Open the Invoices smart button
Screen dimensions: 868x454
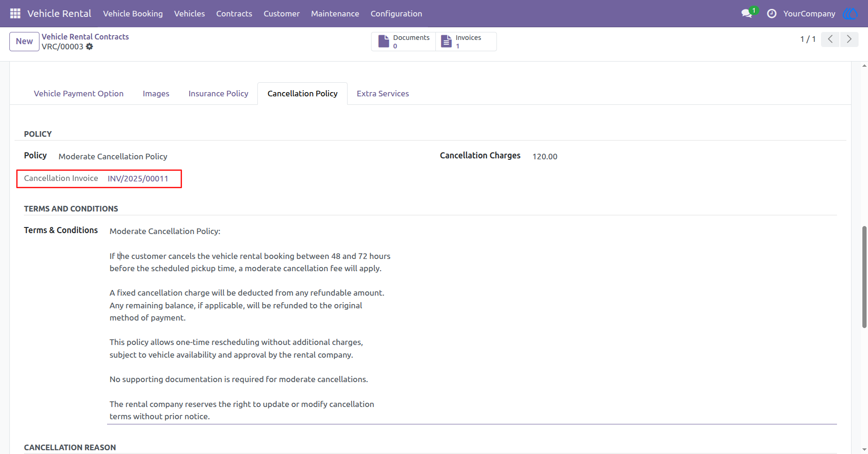[466, 41]
